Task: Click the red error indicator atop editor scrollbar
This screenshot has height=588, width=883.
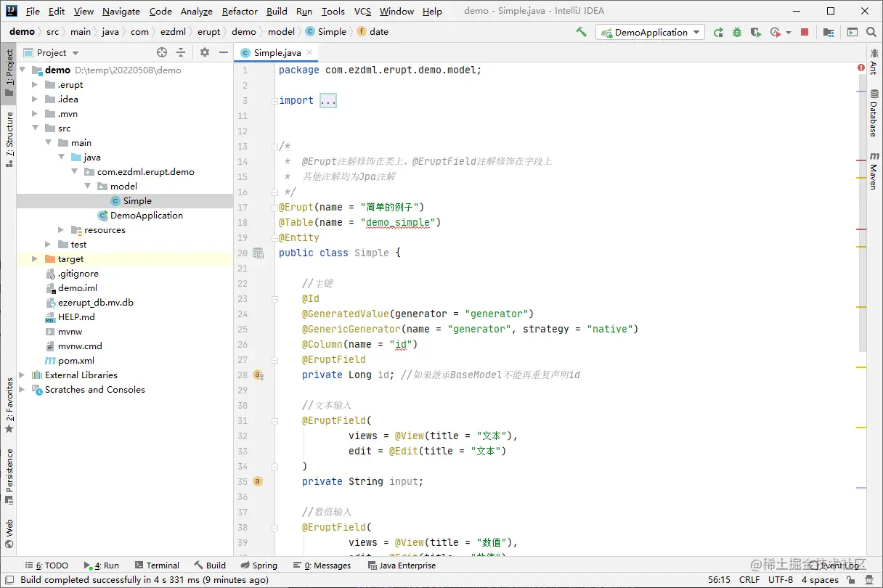Action: pyautogui.click(x=860, y=68)
